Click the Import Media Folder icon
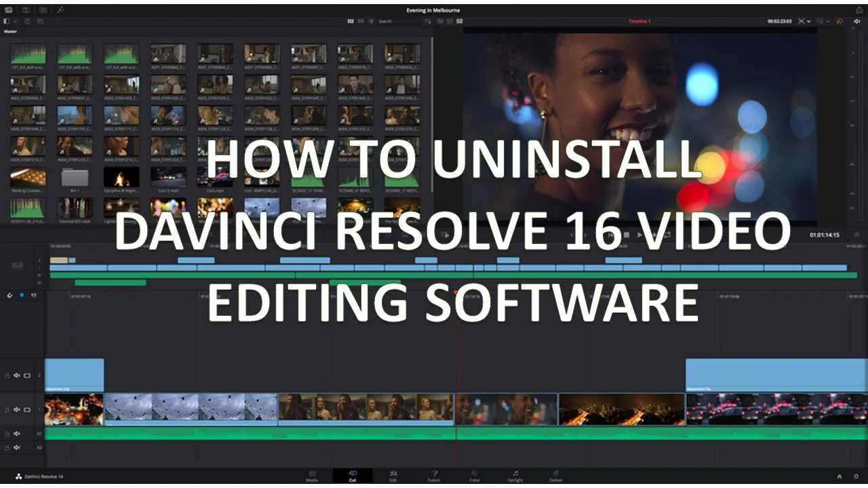 click(x=40, y=22)
